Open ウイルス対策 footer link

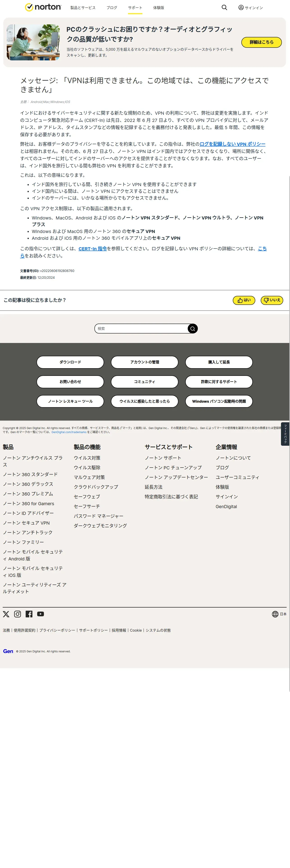coord(87,458)
